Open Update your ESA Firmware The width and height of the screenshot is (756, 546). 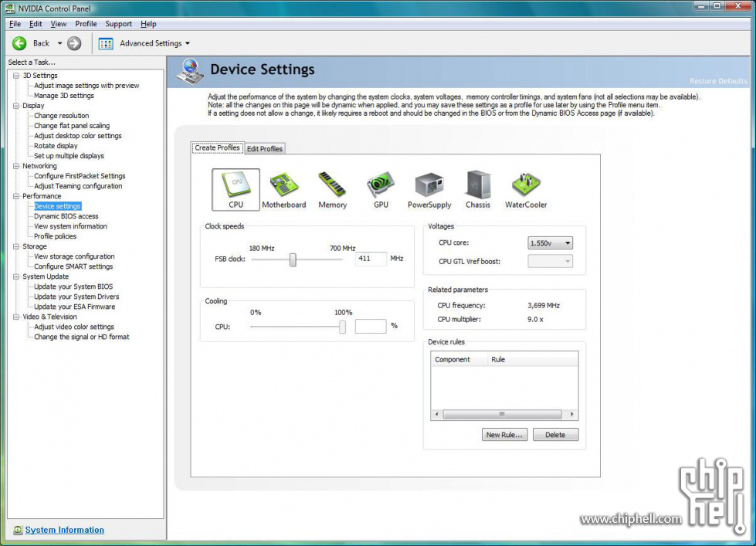[75, 307]
